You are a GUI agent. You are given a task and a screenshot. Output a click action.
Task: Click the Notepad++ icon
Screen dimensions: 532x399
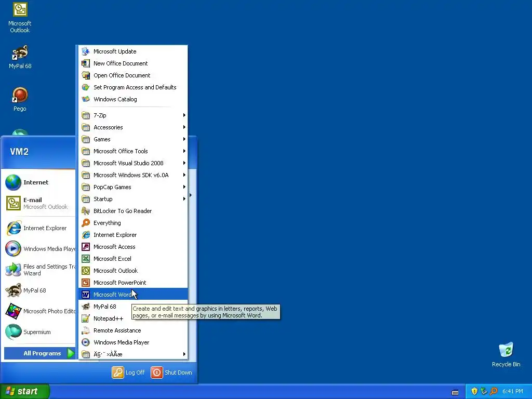tap(86, 318)
